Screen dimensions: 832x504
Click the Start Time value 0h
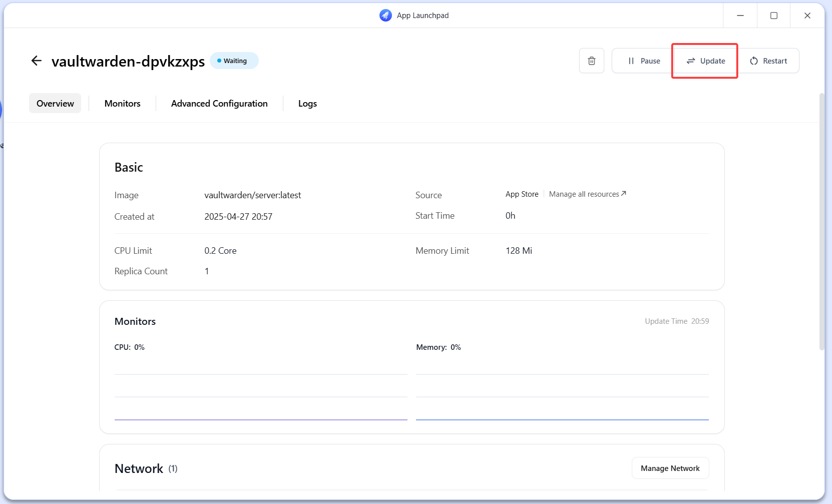510,216
